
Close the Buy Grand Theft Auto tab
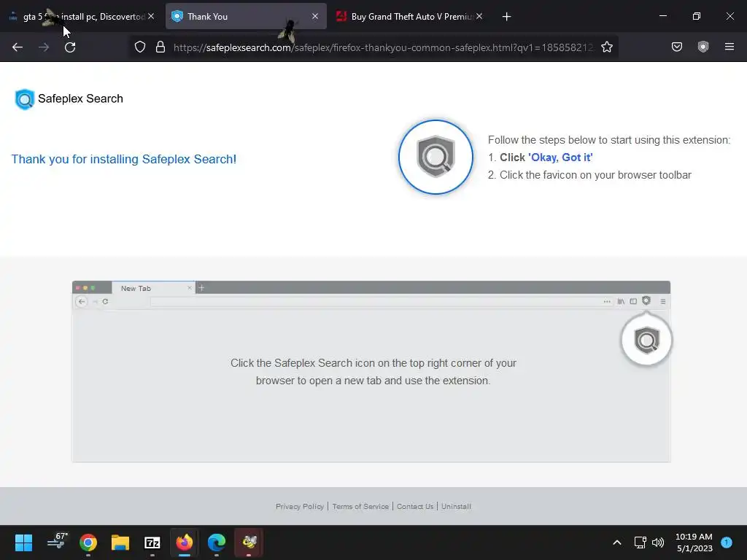479,16
